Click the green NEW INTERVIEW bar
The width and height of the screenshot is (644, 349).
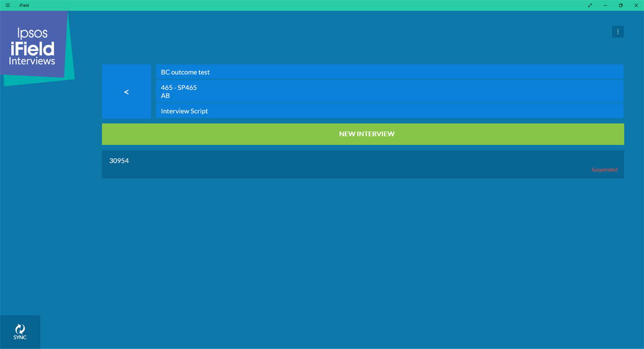click(x=366, y=134)
